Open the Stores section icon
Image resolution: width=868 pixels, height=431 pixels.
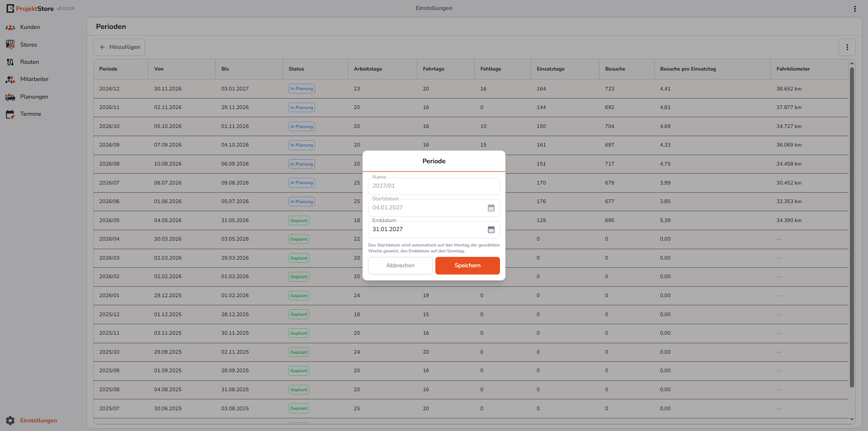[x=10, y=45]
